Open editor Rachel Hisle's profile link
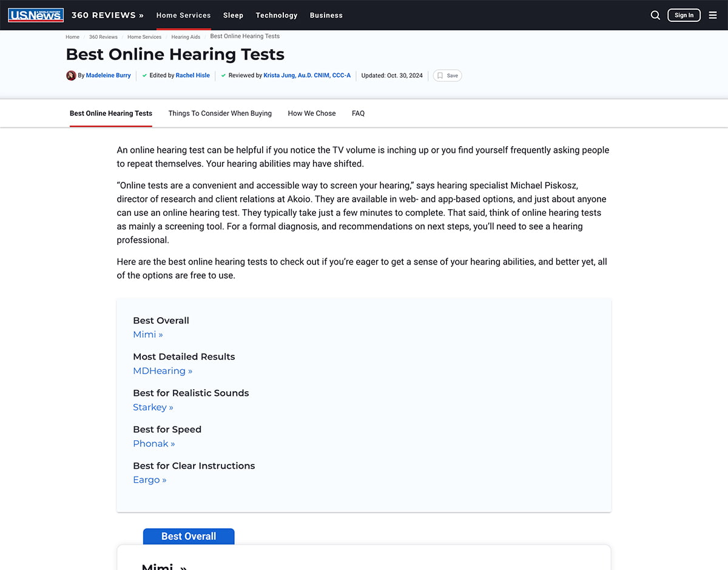 coord(193,76)
